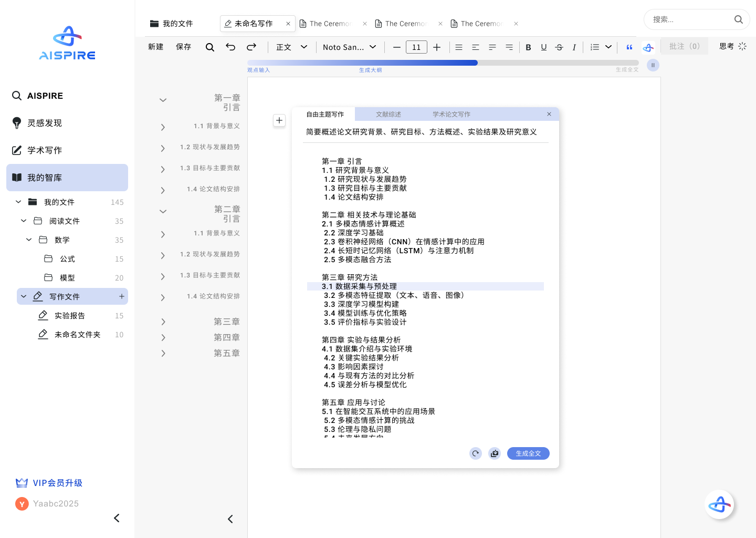Image resolution: width=756 pixels, height=538 pixels.
Task: Click the redo arrow icon
Action: (251, 47)
